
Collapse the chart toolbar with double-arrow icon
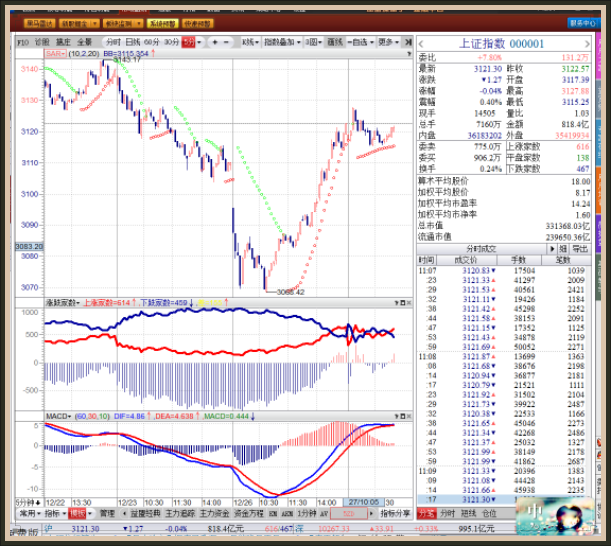(406, 42)
